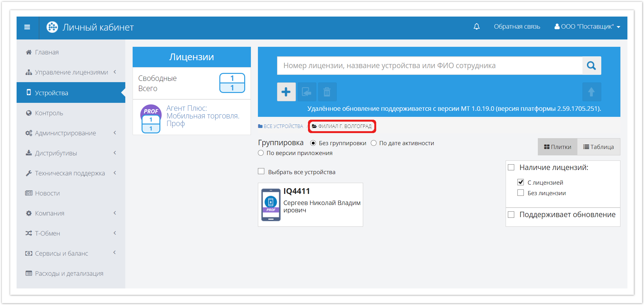Click the trash delete icon
The width and height of the screenshot is (644, 305).
327,92
